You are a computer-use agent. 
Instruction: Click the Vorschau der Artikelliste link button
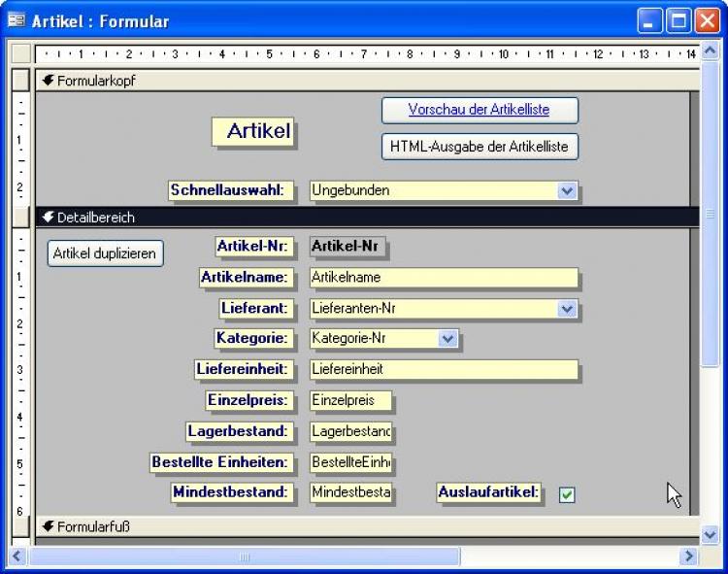pos(480,110)
